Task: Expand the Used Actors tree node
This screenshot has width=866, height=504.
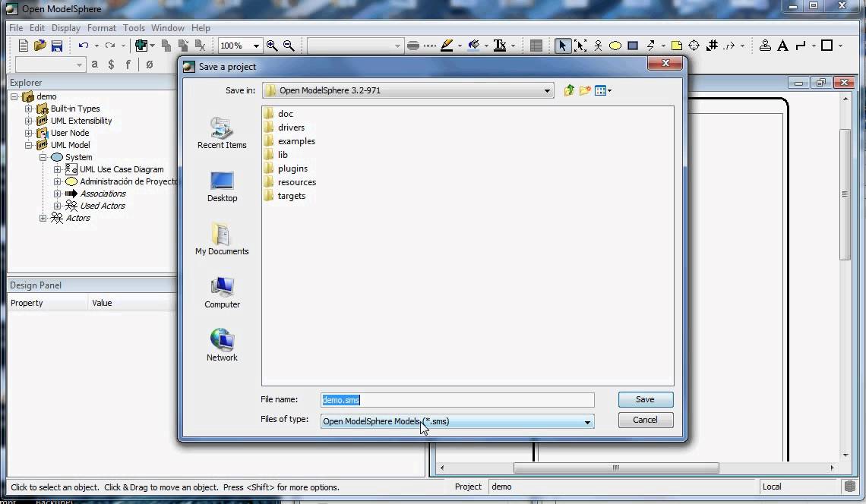Action: (57, 206)
